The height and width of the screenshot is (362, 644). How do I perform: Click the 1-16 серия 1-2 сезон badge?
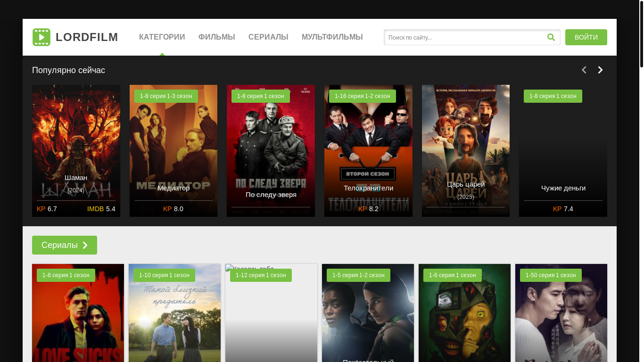pos(363,96)
